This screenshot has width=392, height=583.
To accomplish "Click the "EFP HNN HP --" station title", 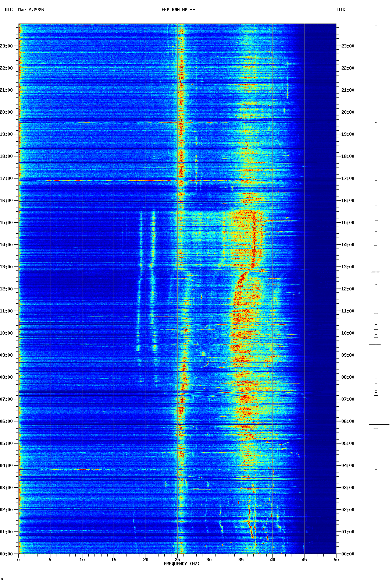I will tap(178, 10).
